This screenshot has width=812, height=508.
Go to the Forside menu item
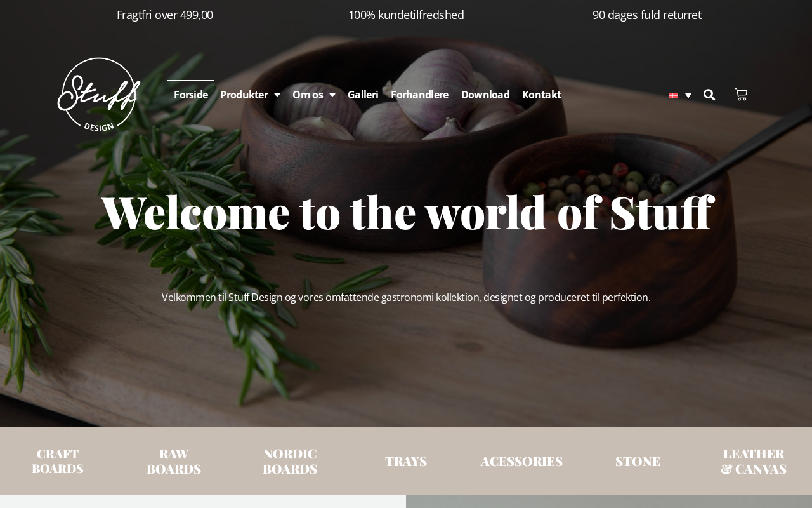click(x=191, y=95)
